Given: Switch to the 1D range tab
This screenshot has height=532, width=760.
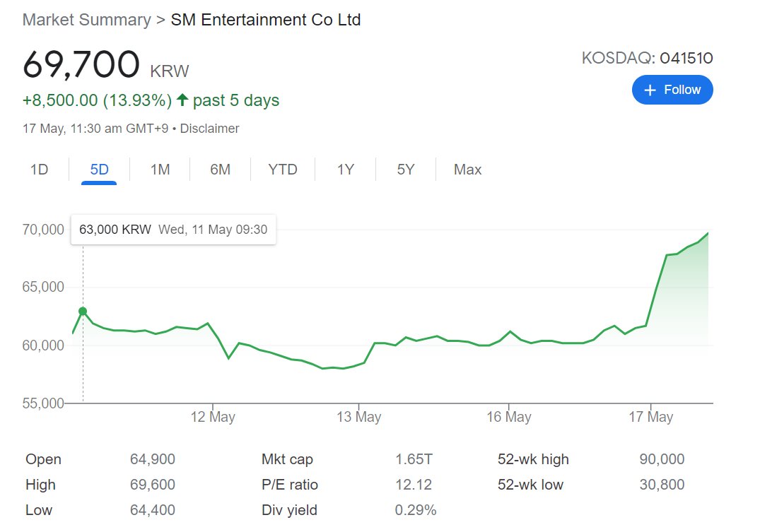Looking at the screenshot, I should pyautogui.click(x=40, y=170).
